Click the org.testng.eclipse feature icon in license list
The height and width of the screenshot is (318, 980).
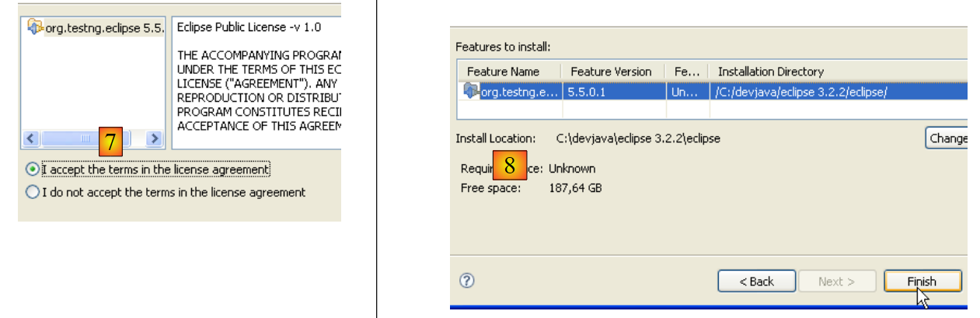click(35, 27)
